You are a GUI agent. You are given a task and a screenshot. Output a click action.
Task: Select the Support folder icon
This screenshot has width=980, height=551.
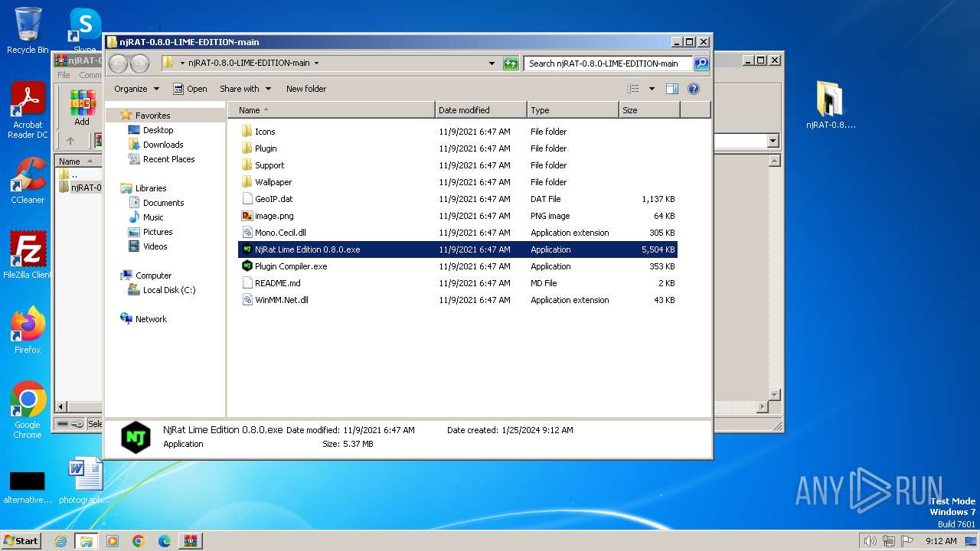pos(247,165)
